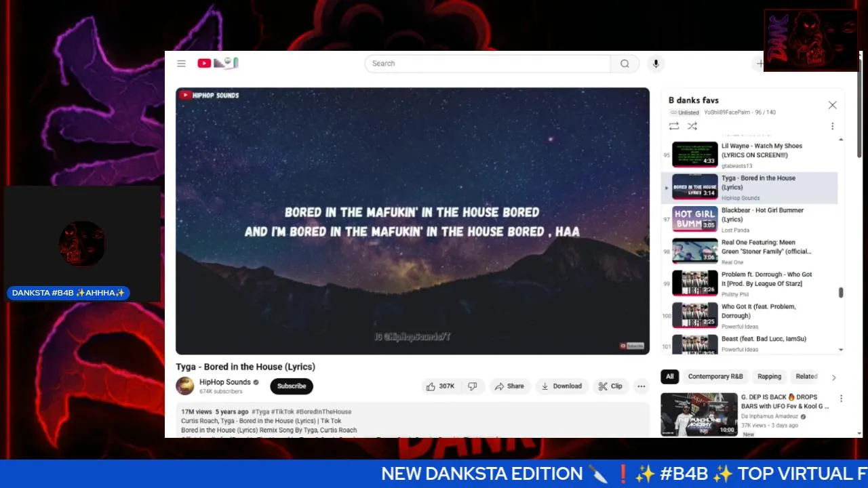Click playlist scroll up arrow
The image size is (868, 488).
pyautogui.click(x=841, y=139)
